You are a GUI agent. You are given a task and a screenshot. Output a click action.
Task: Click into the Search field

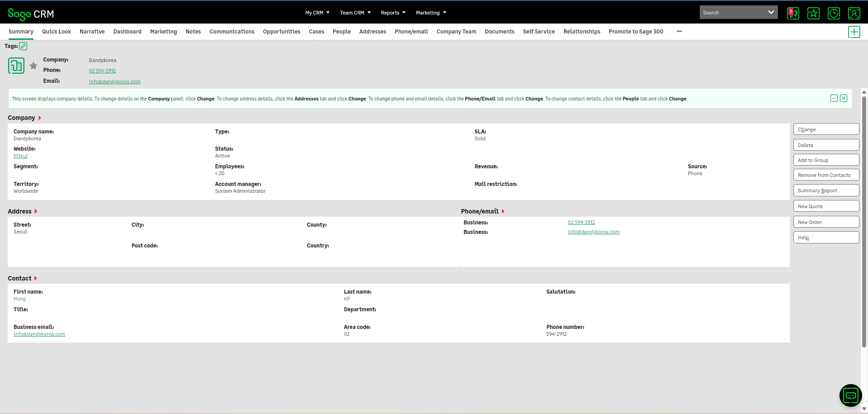[732, 12]
